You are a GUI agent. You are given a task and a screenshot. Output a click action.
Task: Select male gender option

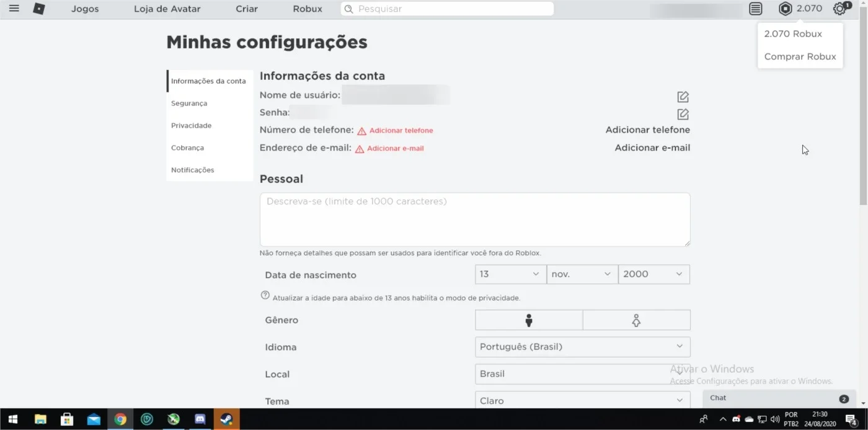point(529,320)
